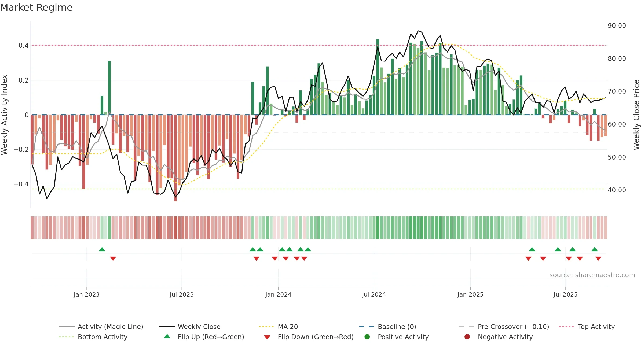Click the −0.4 activity axis tick label
Screen dimensions: 644x362
point(21,184)
